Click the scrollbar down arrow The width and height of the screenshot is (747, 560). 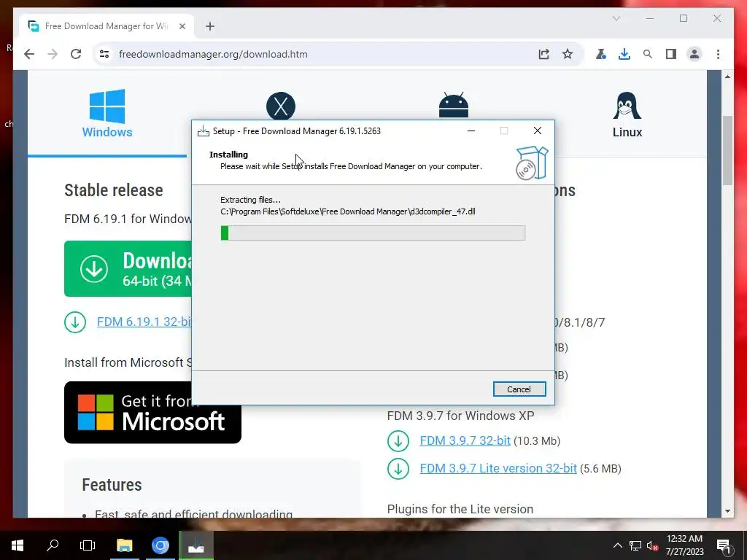click(x=727, y=511)
